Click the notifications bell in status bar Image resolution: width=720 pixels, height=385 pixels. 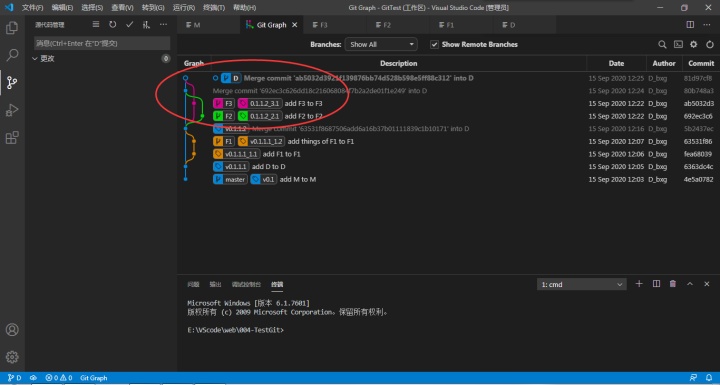pyautogui.click(x=709, y=378)
